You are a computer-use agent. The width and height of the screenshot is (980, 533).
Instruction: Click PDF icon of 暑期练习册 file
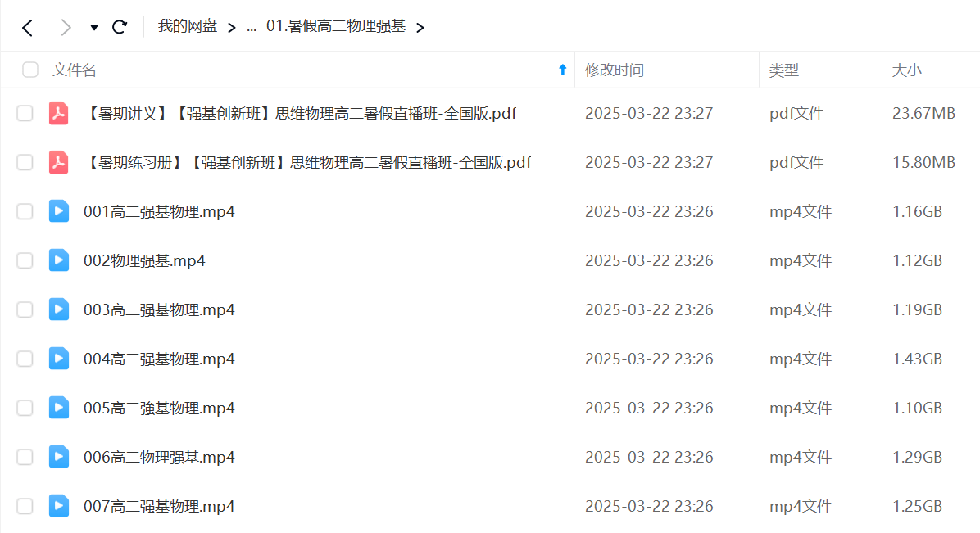[x=59, y=162]
